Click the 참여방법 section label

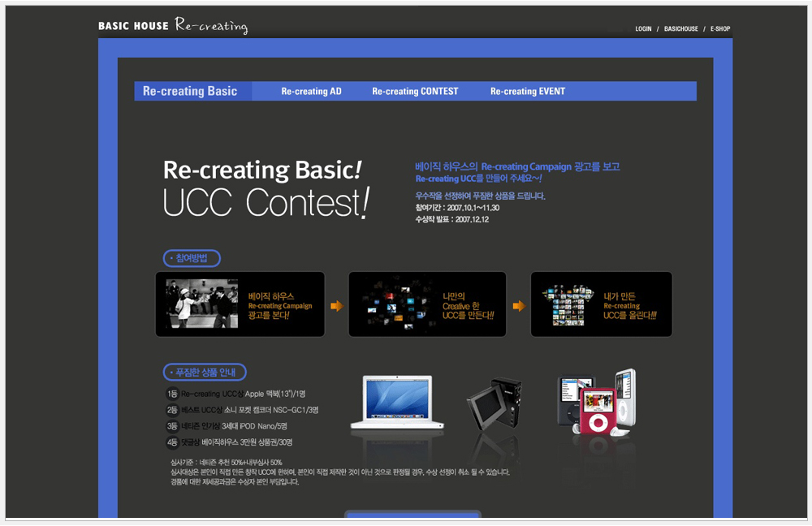[x=192, y=259]
